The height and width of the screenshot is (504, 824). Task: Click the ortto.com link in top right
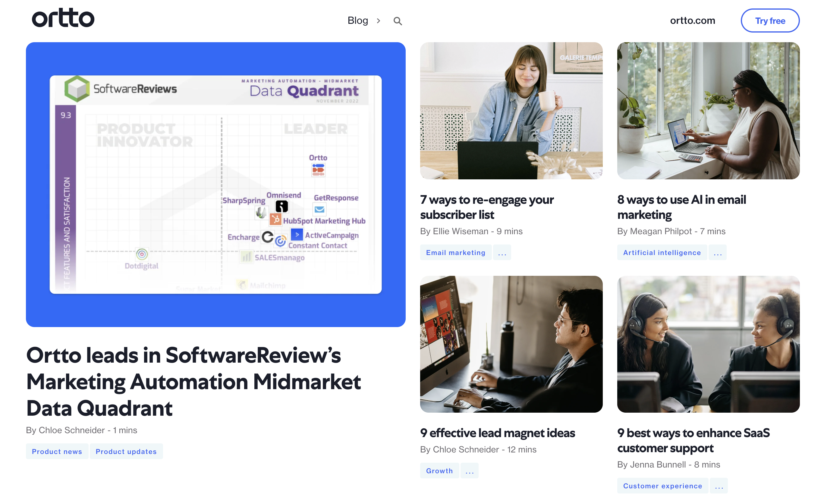693,20
